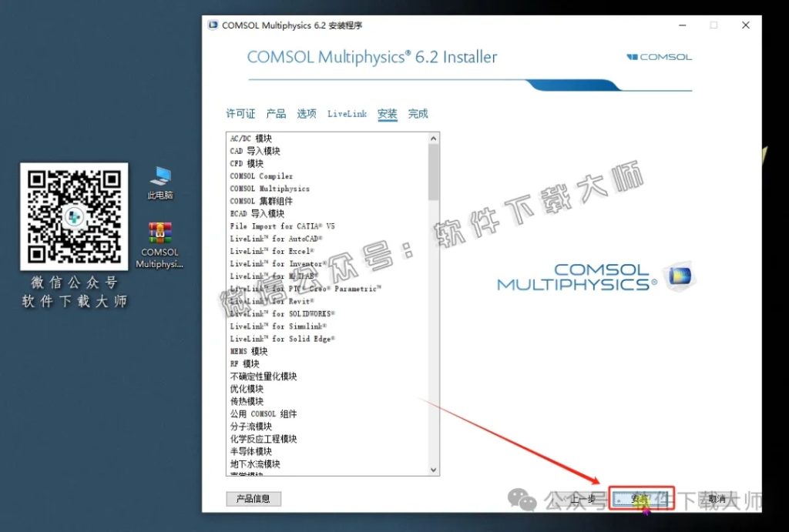Open the 产品 tab
Viewport: 789px width, 532px height.
[276, 113]
